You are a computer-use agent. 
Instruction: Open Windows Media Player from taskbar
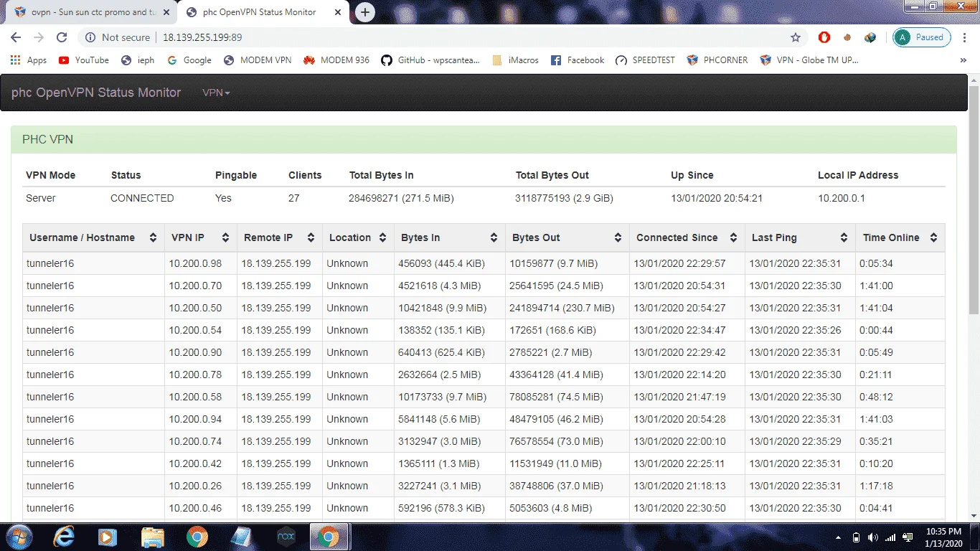point(108,537)
